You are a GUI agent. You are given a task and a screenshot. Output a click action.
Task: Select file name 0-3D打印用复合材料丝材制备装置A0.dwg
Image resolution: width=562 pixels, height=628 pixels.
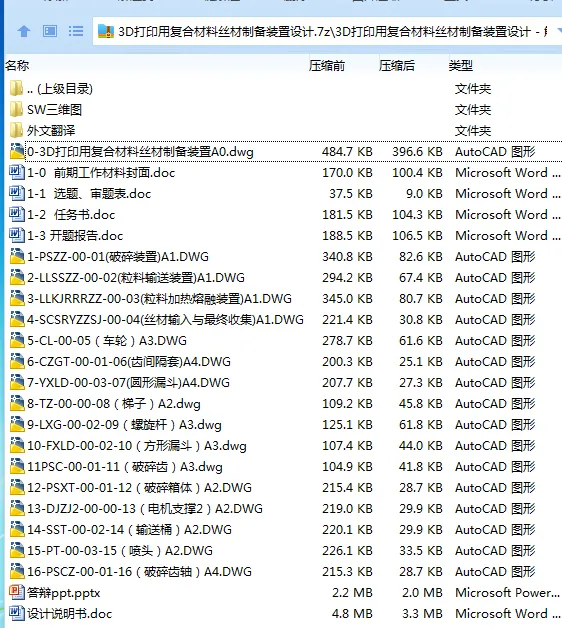point(140,151)
